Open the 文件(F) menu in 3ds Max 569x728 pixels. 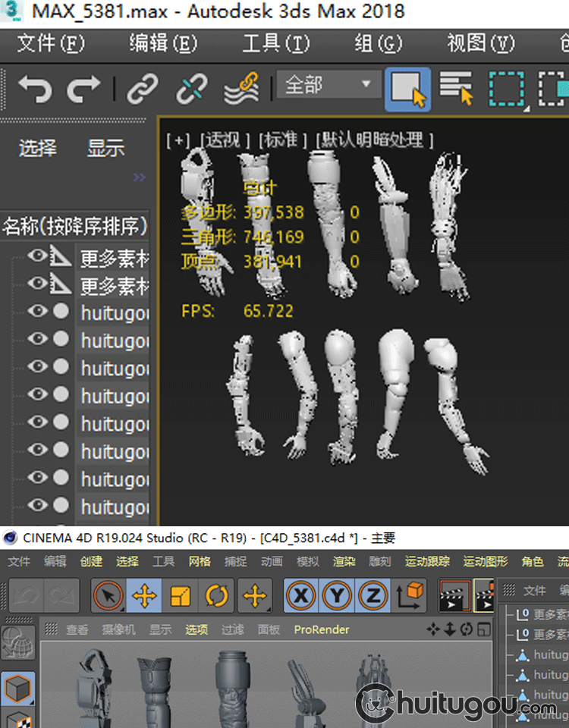click(51, 44)
